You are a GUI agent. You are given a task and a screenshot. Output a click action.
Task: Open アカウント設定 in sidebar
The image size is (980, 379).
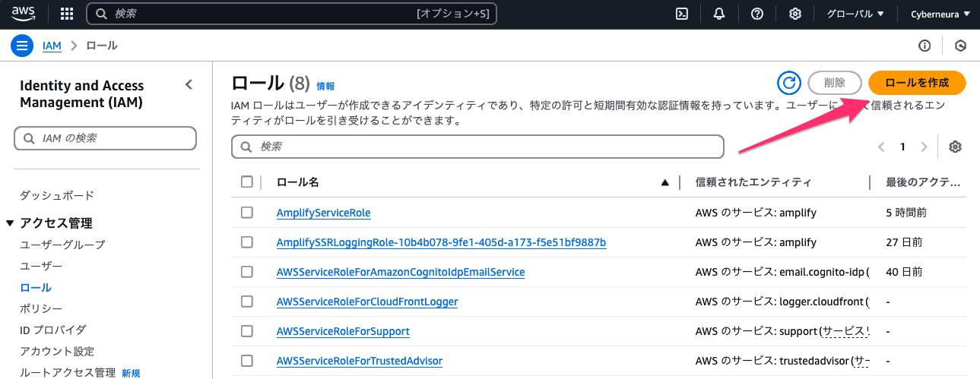57,351
